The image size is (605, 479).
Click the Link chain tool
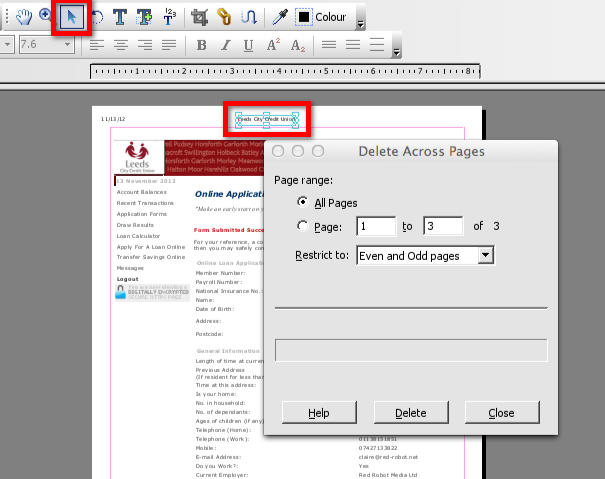point(224,17)
